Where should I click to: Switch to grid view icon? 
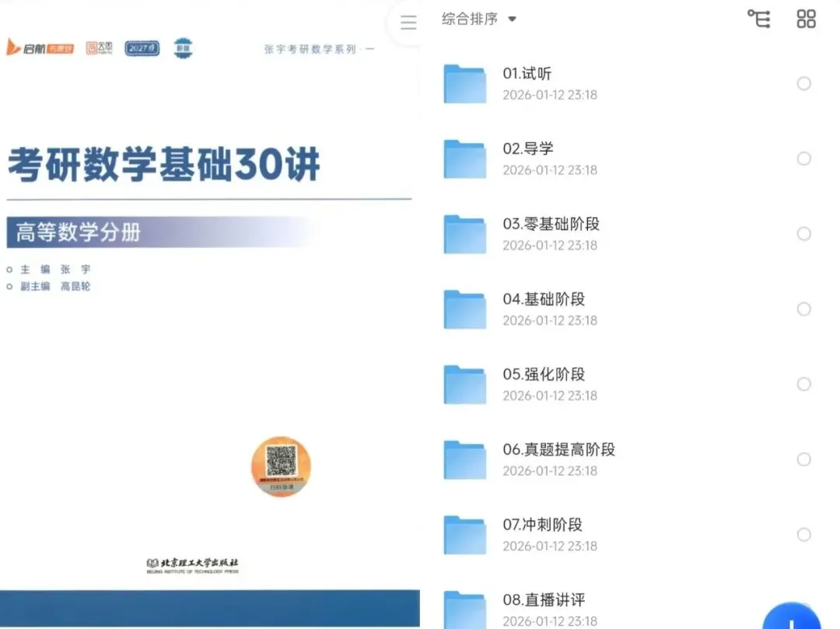pyautogui.click(x=806, y=19)
